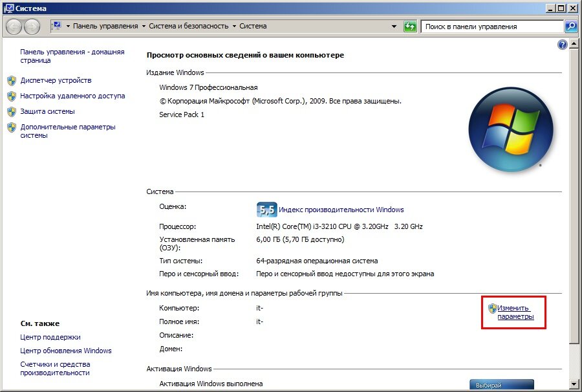
Task: Click Активация Windows выполнена text
Action: 211,384
